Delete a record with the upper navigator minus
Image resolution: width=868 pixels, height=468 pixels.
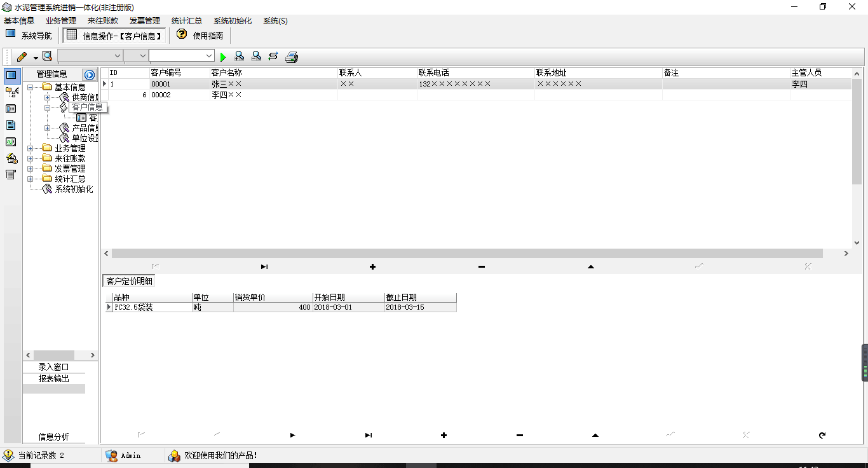tap(482, 266)
